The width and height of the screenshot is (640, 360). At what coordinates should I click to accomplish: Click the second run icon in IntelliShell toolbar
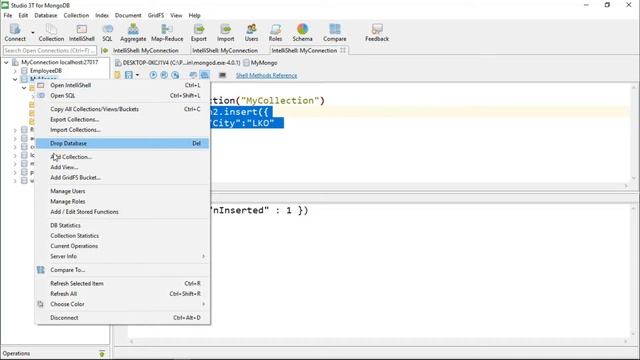[164, 75]
